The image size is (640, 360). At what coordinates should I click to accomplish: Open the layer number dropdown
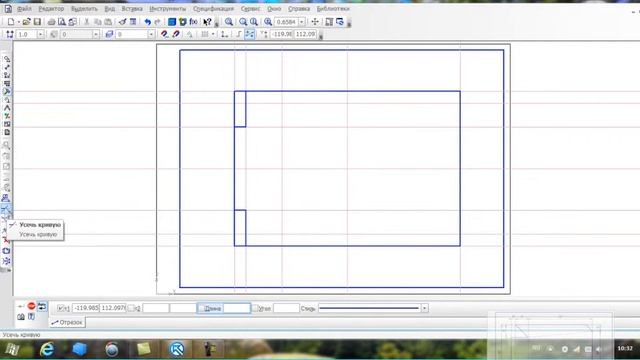(151, 34)
